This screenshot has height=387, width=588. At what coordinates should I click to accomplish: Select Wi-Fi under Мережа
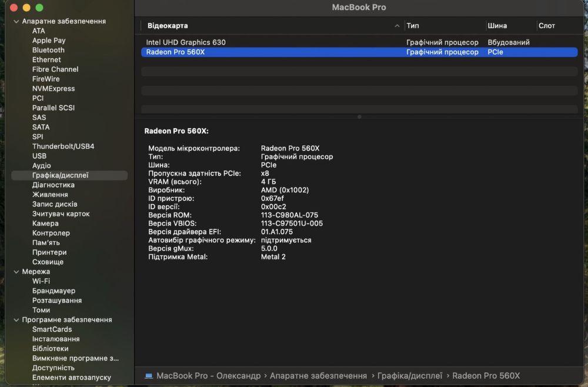pos(41,281)
